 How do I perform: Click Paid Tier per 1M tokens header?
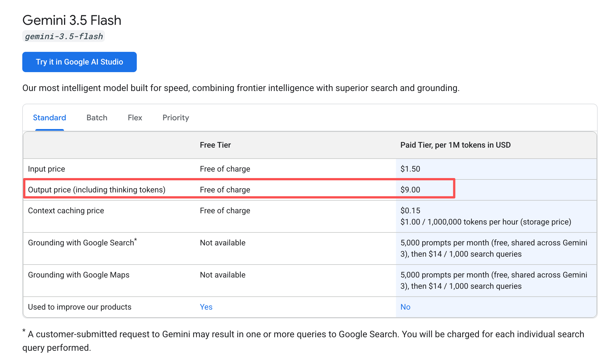pos(455,145)
